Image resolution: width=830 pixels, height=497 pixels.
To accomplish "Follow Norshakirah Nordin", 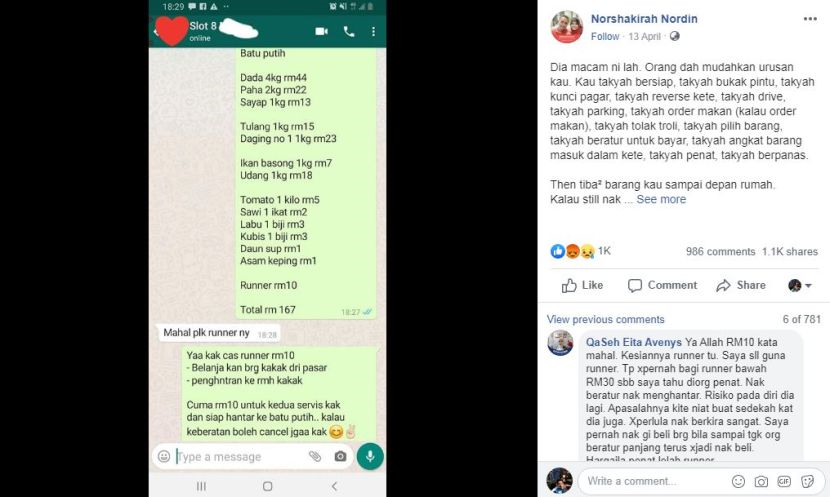I will [605, 37].
